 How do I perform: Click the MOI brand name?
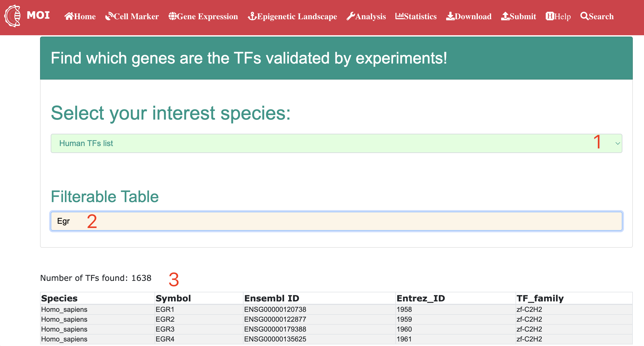38,15
